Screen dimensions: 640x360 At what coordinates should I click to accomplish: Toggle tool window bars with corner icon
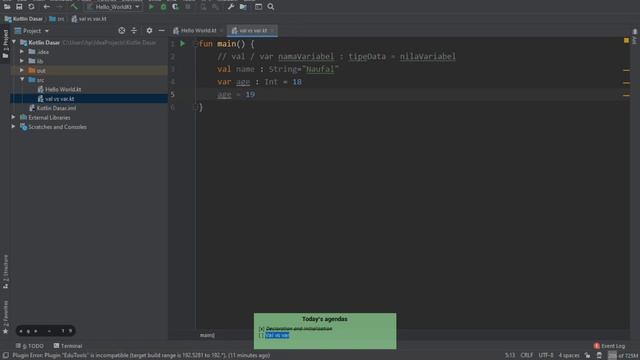(6, 356)
